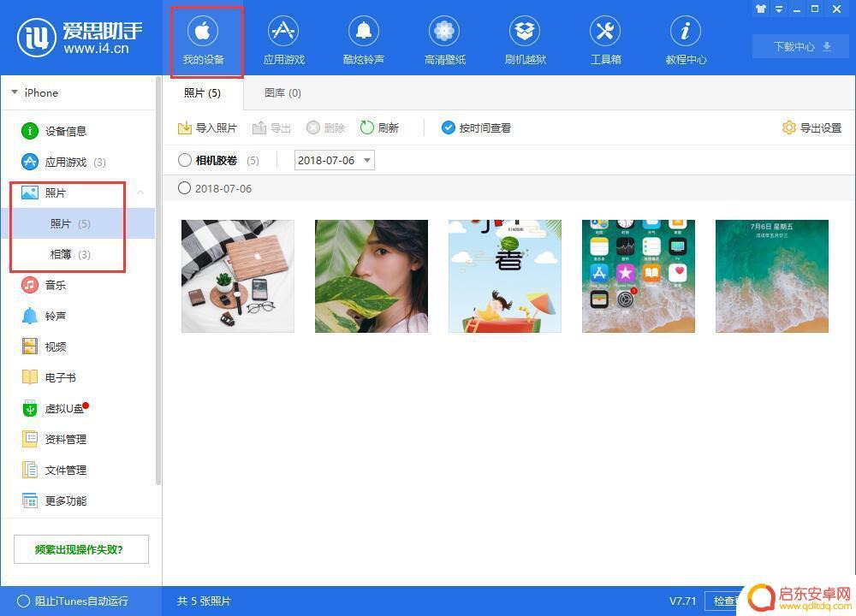This screenshot has height=616, width=856.
Task: Click the 共 5 张照片 status text
Action: 204,601
